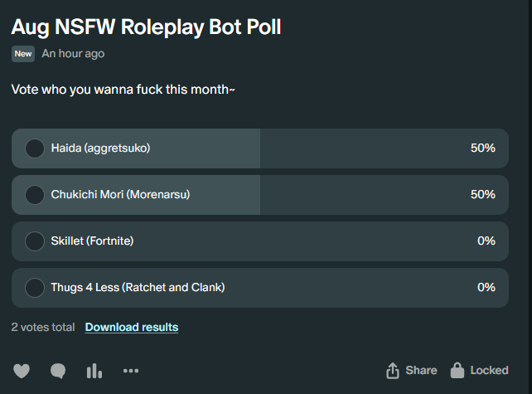
Task: Click the "2 votes total" text
Action: click(43, 327)
